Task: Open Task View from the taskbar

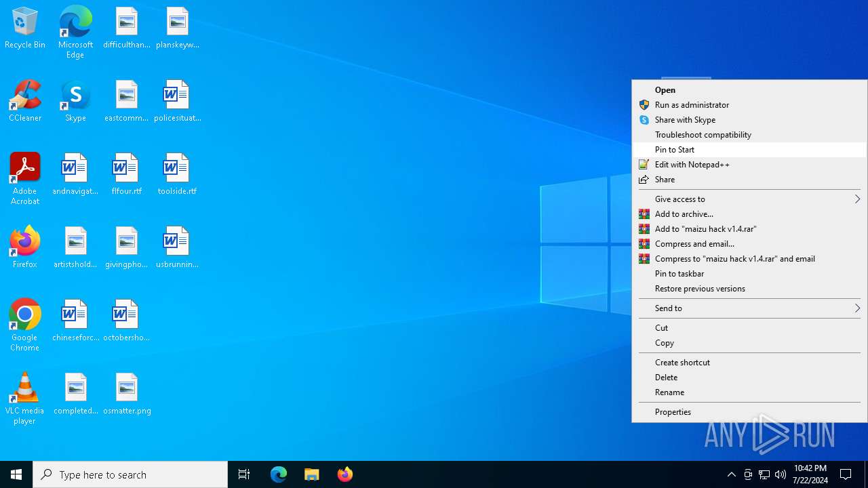Action: (244, 474)
